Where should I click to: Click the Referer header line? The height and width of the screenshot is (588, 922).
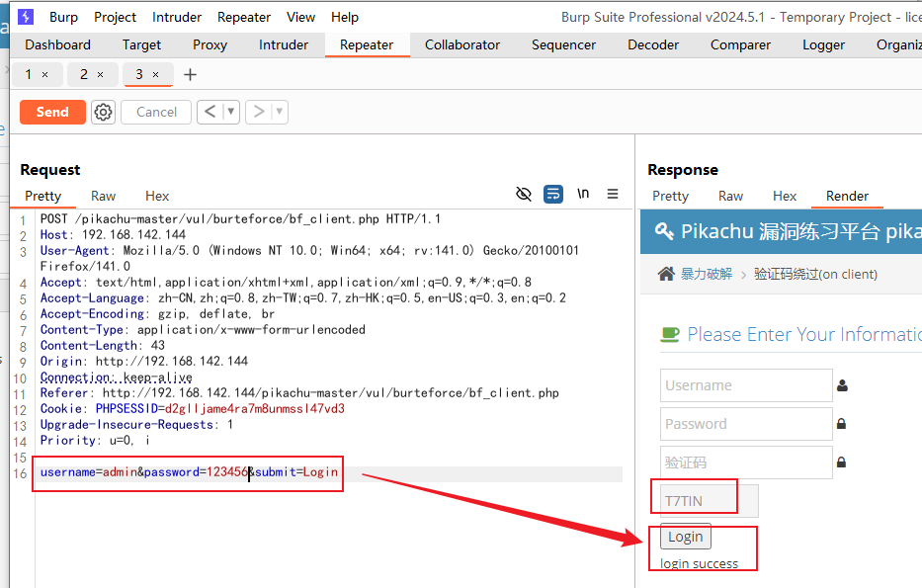pyautogui.click(x=299, y=392)
